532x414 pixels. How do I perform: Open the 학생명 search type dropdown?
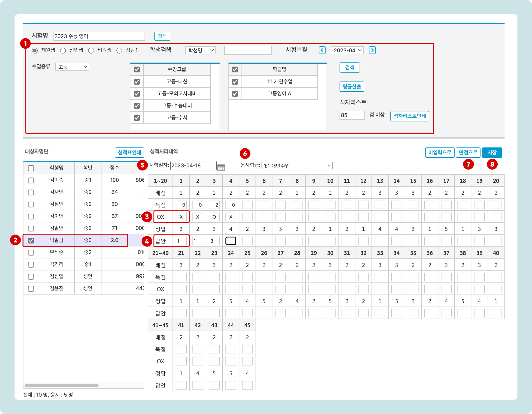[200, 50]
